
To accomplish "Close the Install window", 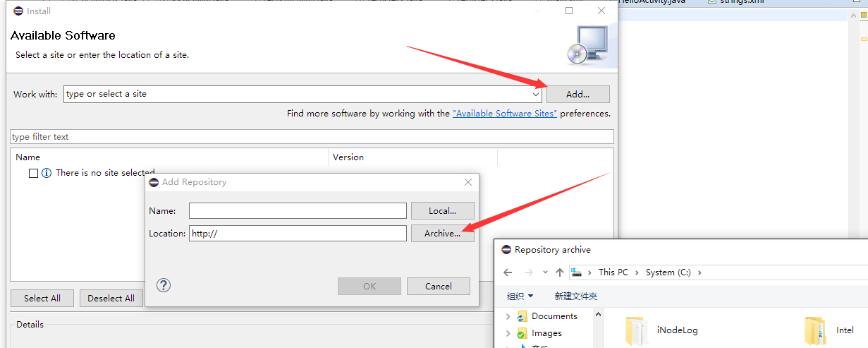I will coord(601,11).
